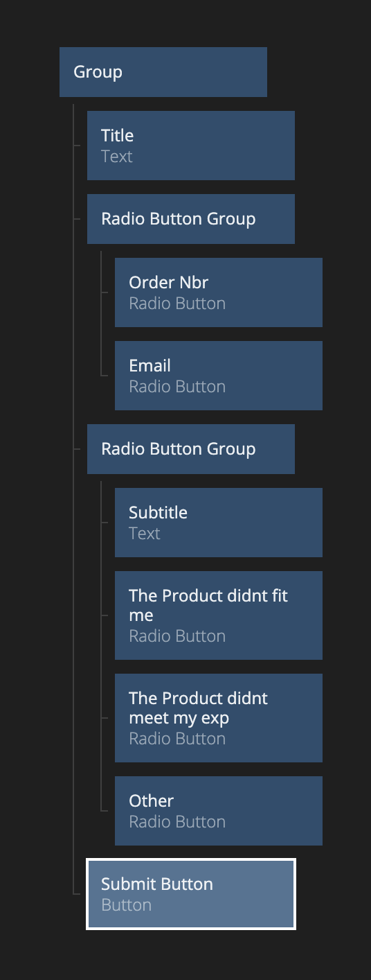Click 'Radio Button' type label under Email
The width and height of the screenshot is (371, 980).
click(177, 387)
